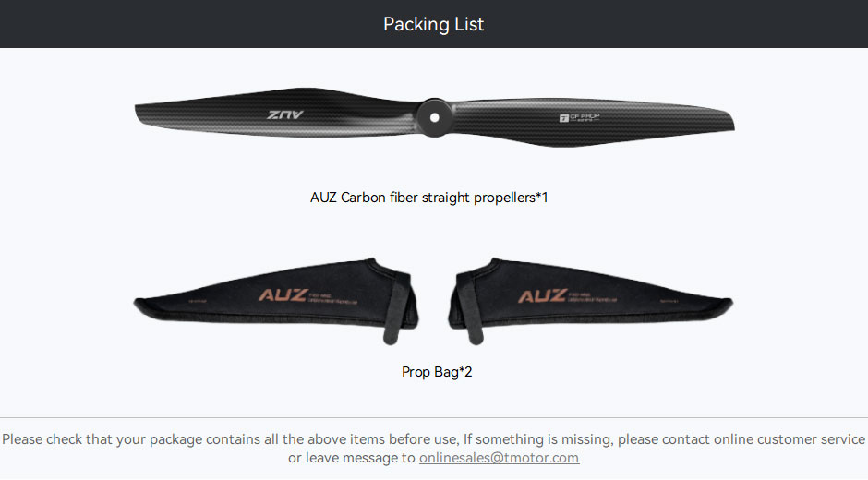The image size is (868, 480).
Task: Click the orange AUZ logo on left bag
Action: tap(283, 295)
